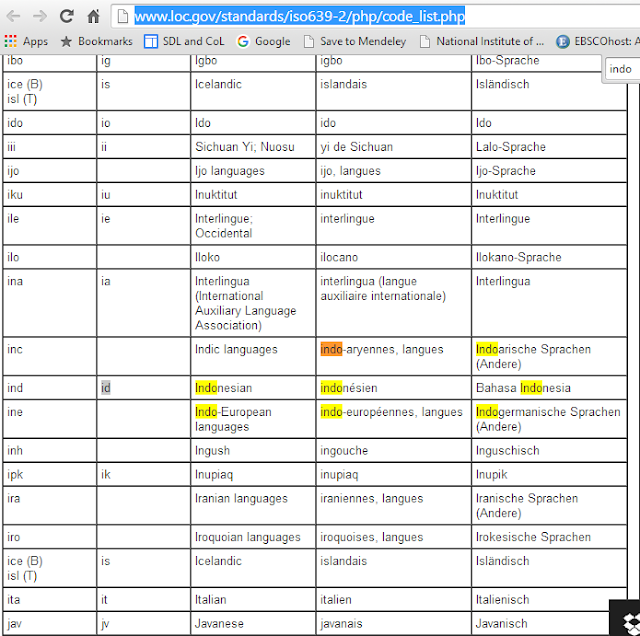The height and width of the screenshot is (636, 640).
Task: Click 'Indoarische Sprachen (Andere)' cell
Action: [x=549, y=356]
